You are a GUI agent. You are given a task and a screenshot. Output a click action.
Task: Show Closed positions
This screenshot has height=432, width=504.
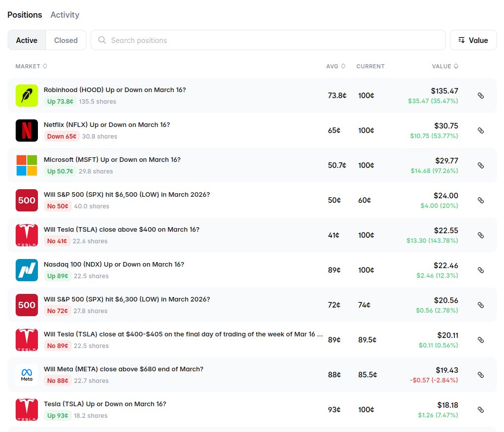tap(66, 40)
